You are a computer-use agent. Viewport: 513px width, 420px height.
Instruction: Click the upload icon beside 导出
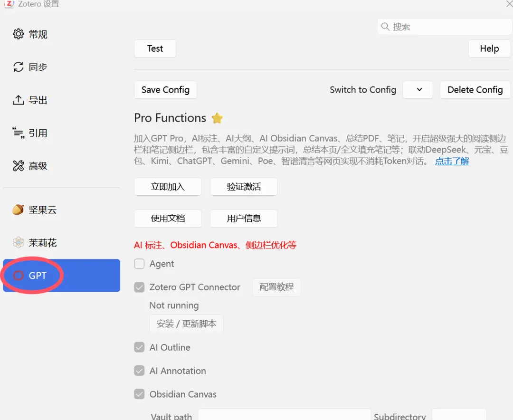point(19,100)
